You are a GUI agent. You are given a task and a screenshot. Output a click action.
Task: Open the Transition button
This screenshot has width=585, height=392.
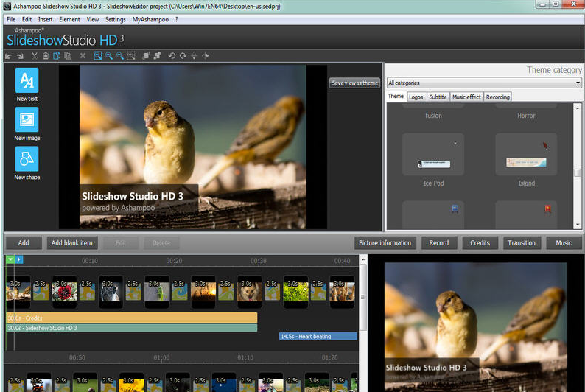click(x=521, y=243)
